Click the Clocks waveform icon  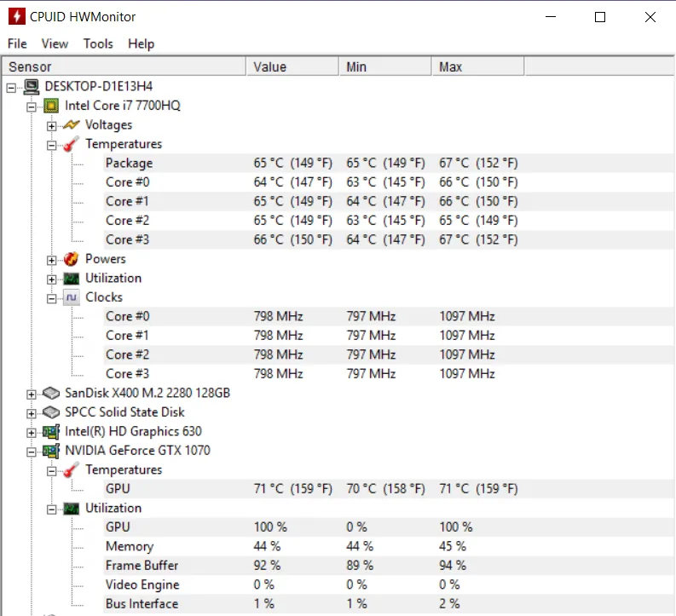(72, 297)
